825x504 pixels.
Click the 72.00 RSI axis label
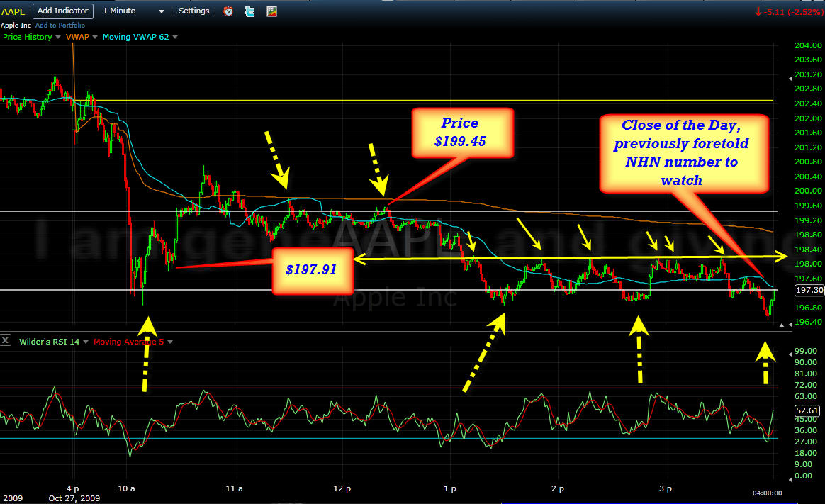(x=806, y=385)
